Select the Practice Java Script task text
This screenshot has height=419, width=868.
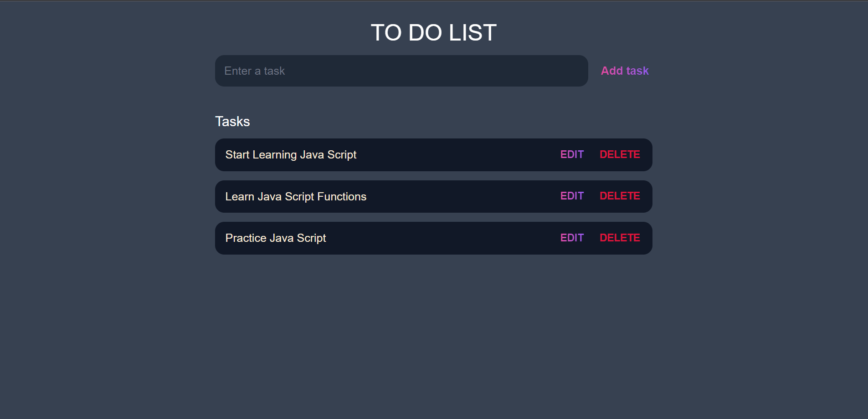coord(275,238)
